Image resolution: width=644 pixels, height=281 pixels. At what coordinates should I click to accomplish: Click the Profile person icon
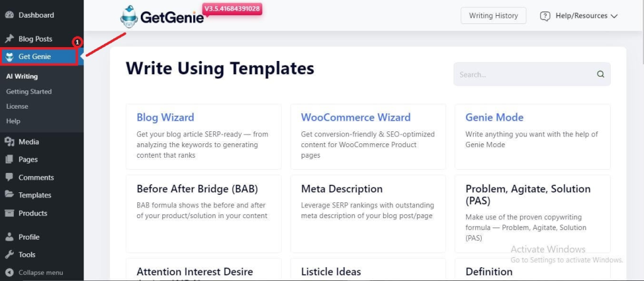tap(9, 237)
